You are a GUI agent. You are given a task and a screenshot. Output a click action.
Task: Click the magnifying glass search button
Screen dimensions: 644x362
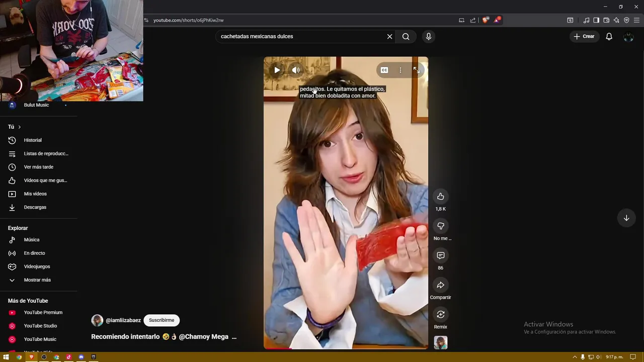pos(406,36)
